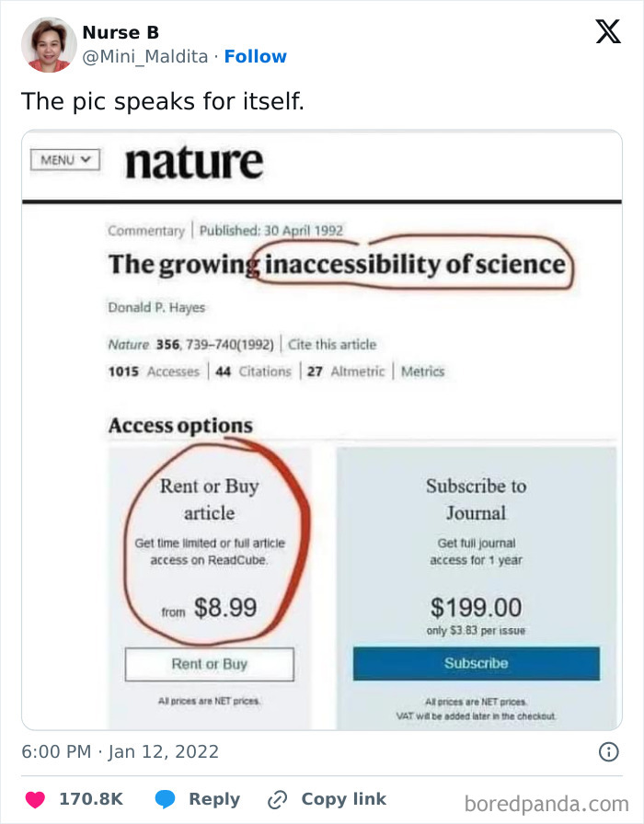This screenshot has height=824, width=644.
Task: Click the nature journal logo
Action: point(193,162)
